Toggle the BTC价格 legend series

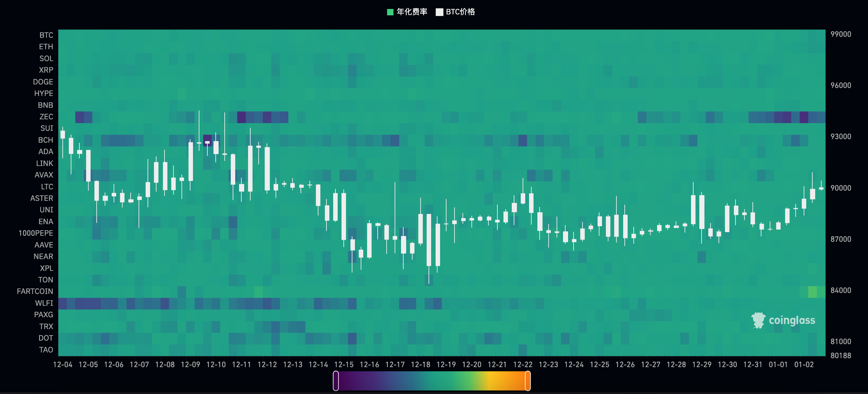[460, 12]
